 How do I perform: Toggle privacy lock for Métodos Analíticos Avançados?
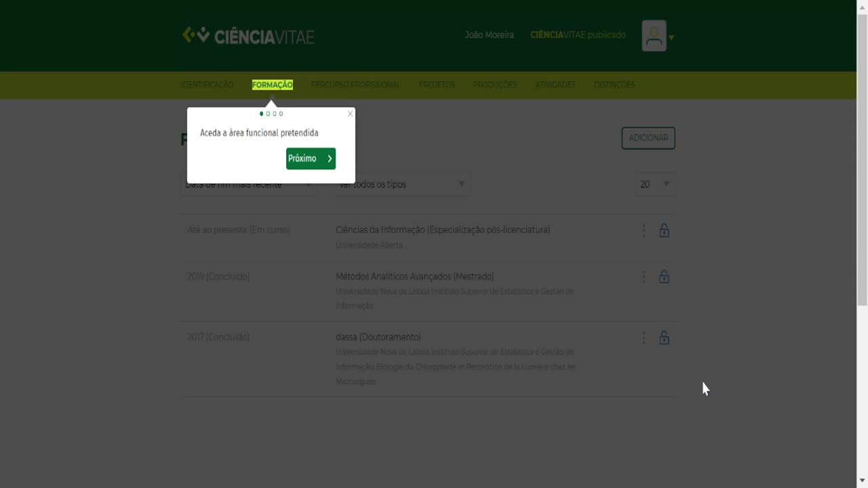(x=664, y=277)
